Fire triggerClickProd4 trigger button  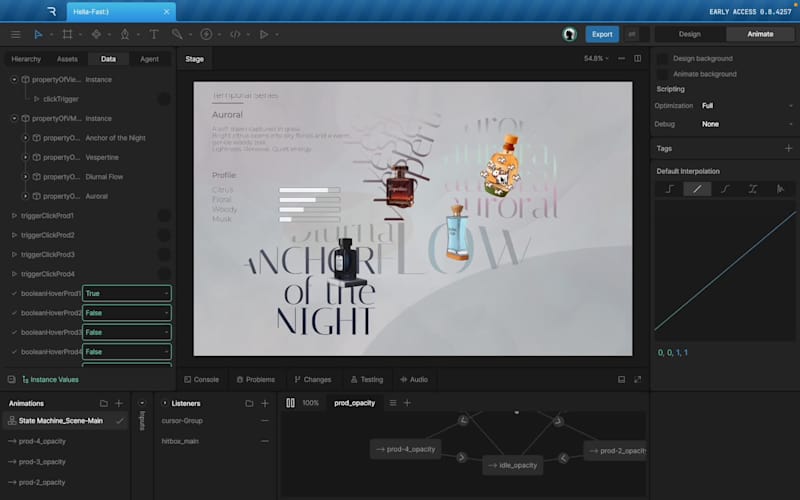[x=164, y=274]
